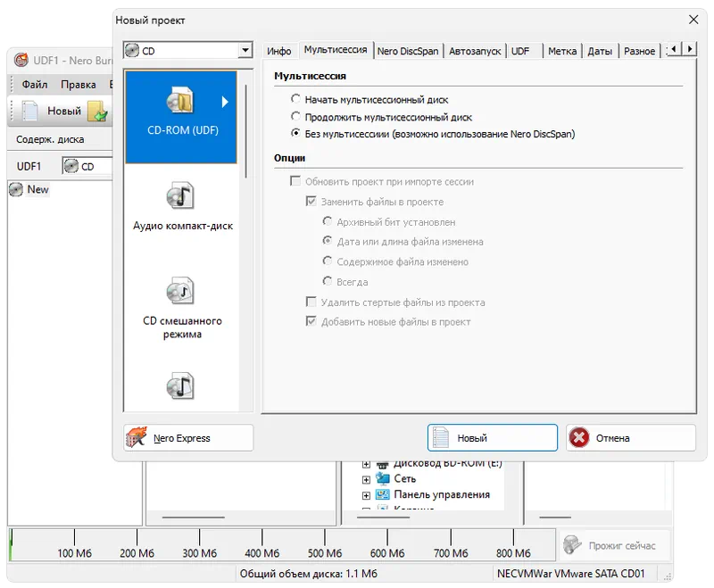
Task: Open the Файл menu in main window
Action: point(35,85)
